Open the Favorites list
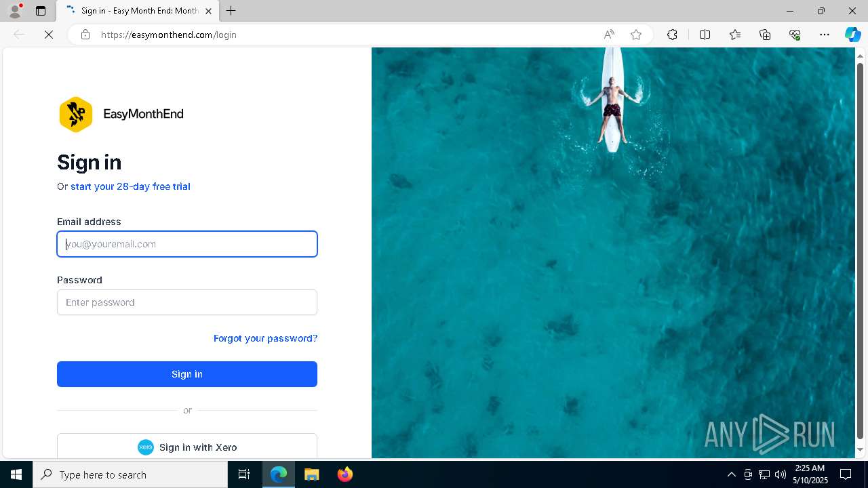This screenshot has height=488, width=868. 735,35
